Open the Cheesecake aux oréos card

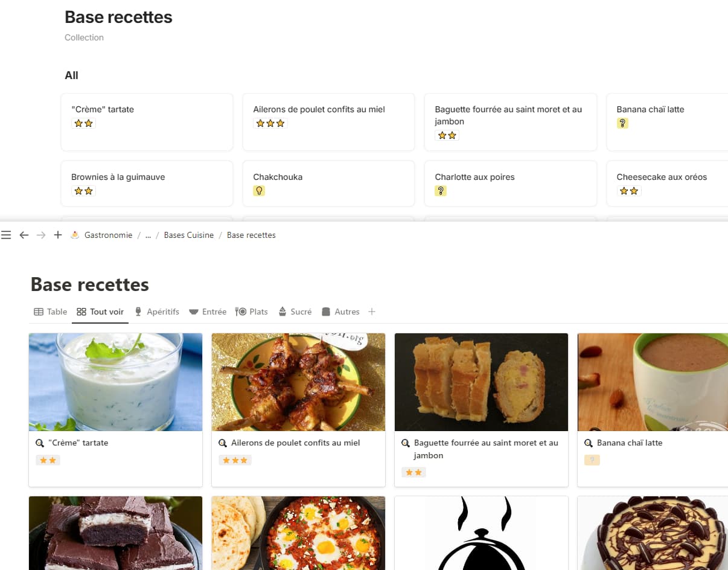click(x=667, y=184)
